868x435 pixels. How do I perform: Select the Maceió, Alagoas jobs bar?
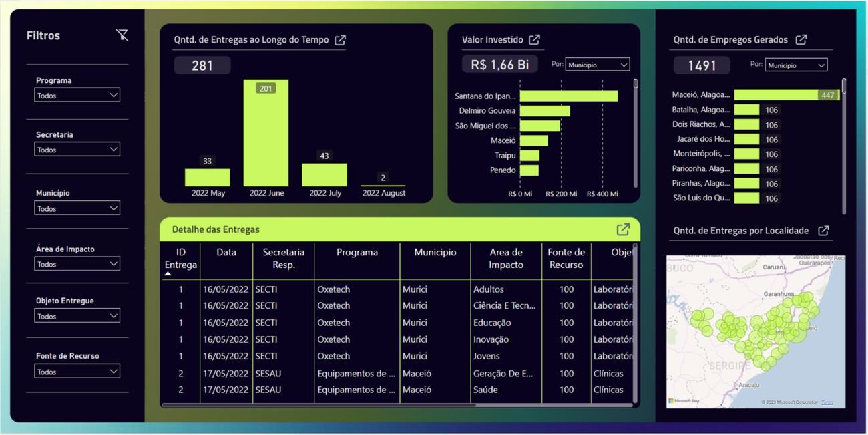point(787,95)
